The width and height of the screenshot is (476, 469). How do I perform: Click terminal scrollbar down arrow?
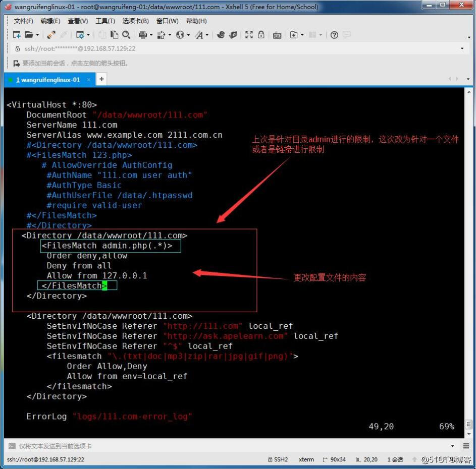click(x=469, y=434)
